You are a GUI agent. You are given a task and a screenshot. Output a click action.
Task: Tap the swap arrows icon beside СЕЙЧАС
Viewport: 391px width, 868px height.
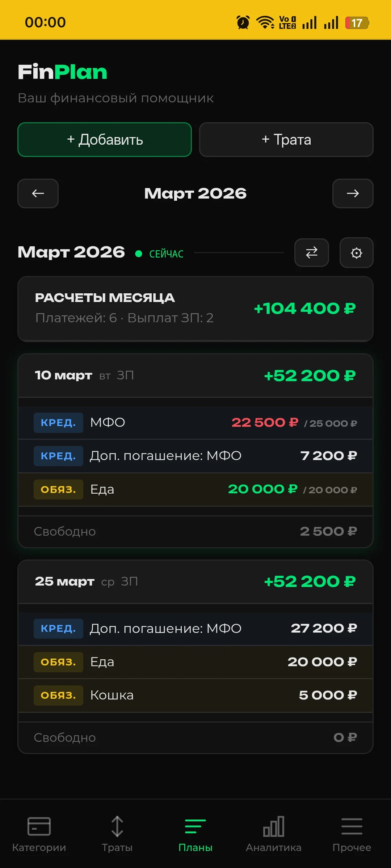pyautogui.click(x=311, y=252)
